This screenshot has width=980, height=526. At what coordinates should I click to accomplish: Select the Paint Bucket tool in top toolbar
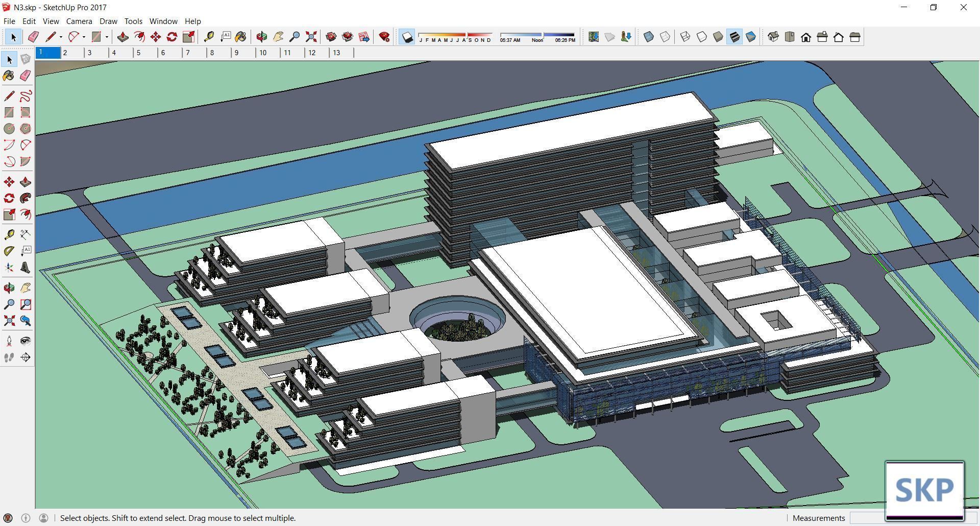241,37
